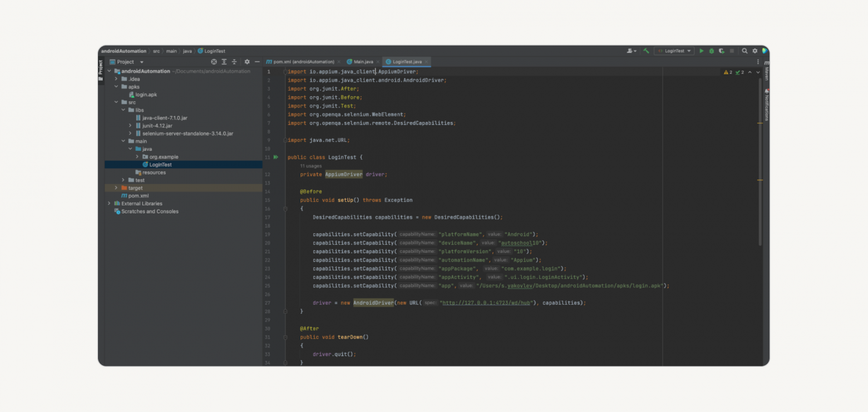
Task: Hide the Project panel with minus icon
Action: (257, 62)
